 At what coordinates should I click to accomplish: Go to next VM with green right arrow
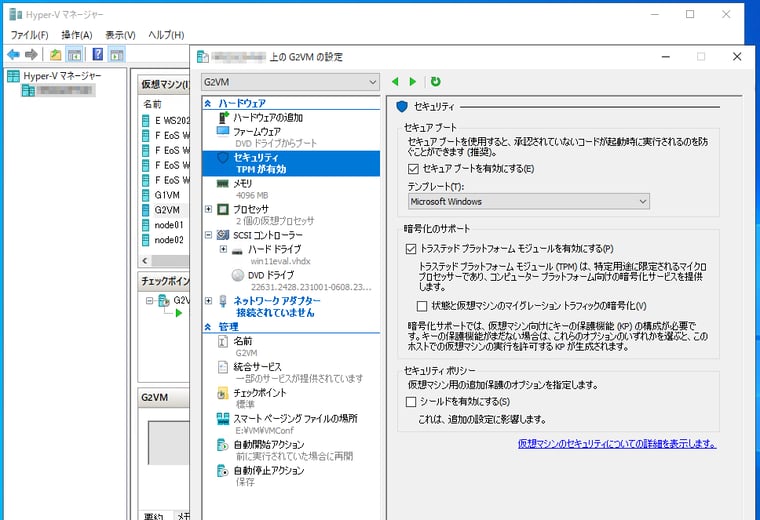click(412, 81)
